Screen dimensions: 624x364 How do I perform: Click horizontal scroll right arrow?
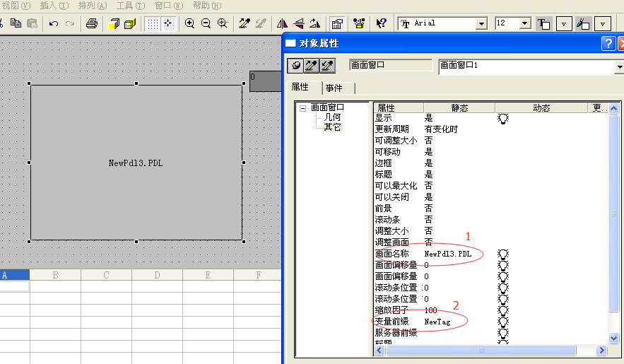pos(601,350)
